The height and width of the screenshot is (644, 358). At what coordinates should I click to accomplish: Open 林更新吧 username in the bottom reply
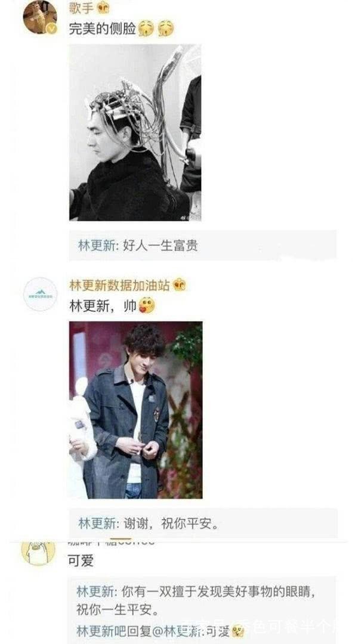coord(101,630)
